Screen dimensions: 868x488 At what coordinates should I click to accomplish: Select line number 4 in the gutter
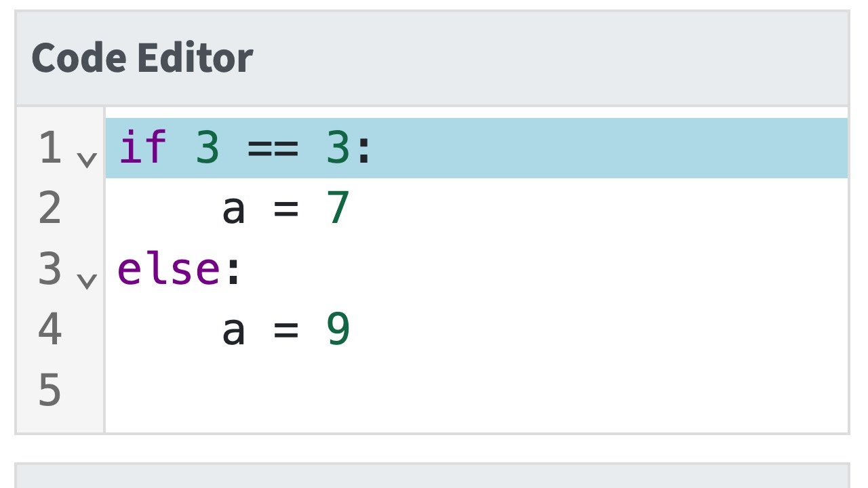point(50,330)
